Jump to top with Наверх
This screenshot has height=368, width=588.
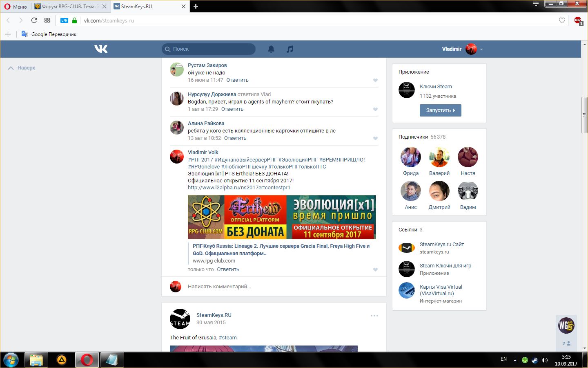coord(22,68)
